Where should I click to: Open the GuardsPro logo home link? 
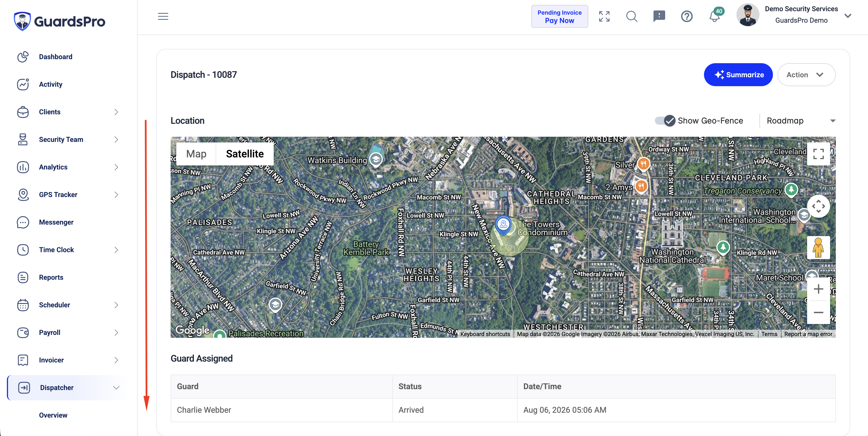(x=59, y=21)
